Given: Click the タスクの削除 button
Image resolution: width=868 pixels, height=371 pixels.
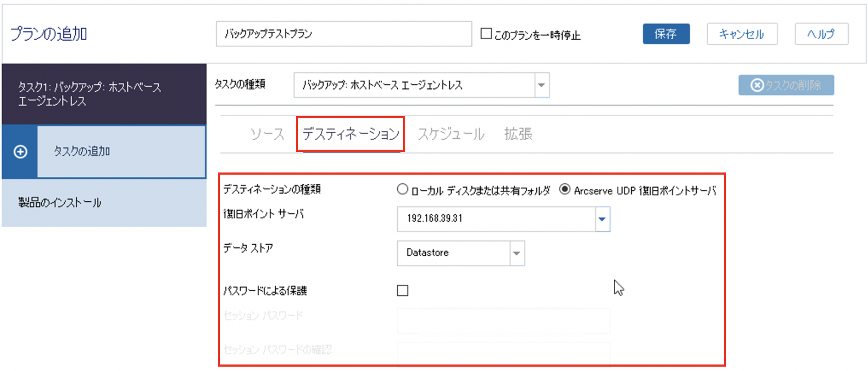Looking at the screenshot, I should coord(786,85).
